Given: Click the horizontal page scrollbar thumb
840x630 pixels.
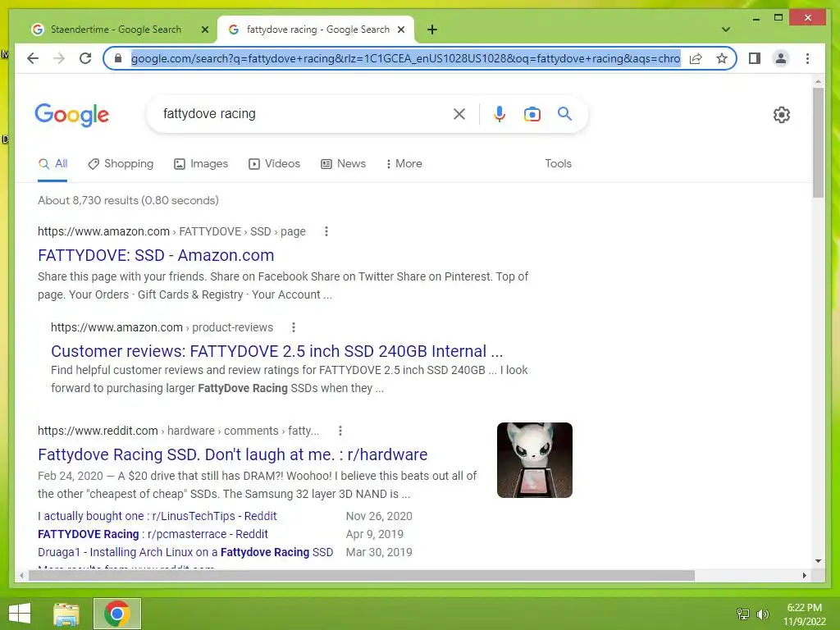Looking at the screenshot, I should click(x=362, y=575).
